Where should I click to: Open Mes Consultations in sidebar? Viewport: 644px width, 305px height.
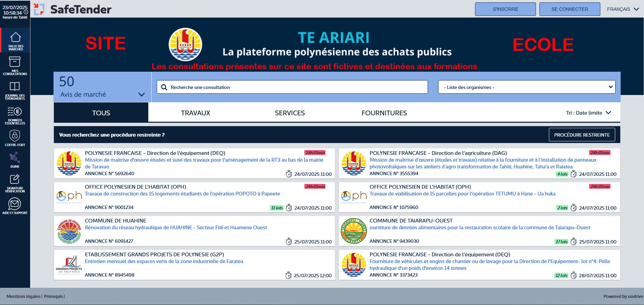[15, 66]
